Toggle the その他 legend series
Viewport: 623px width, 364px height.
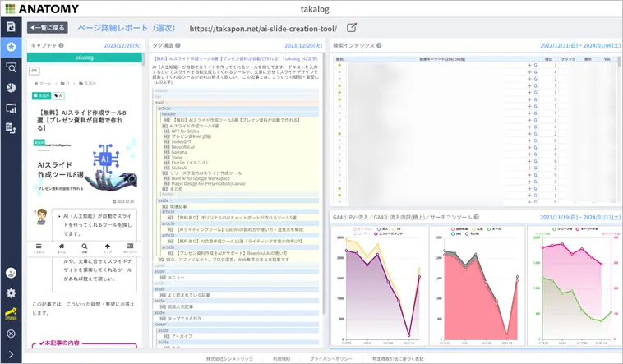click(473, 234)
